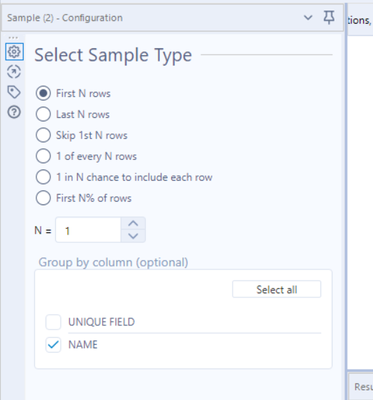Click the Select all button
Image resolution: width=373 pixels, height=400 pixels.
click(277, 289)
